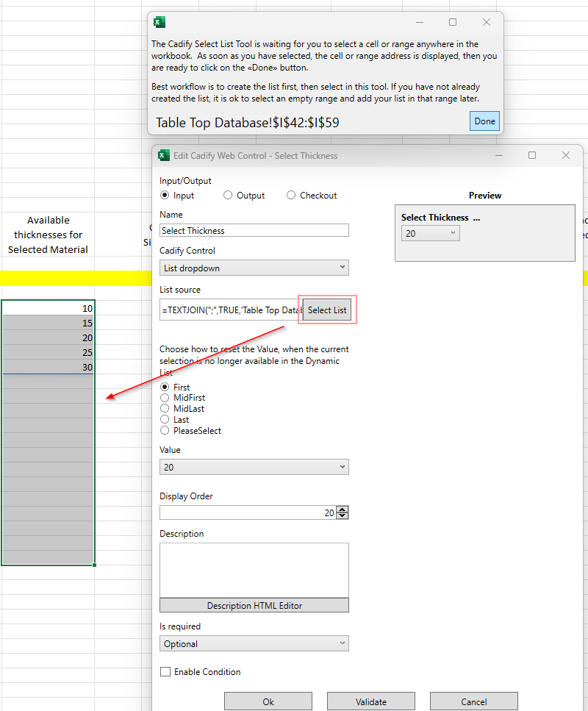
Task: Click the Excel icon in the Select List Tool window
Action: tap(159, 22)
